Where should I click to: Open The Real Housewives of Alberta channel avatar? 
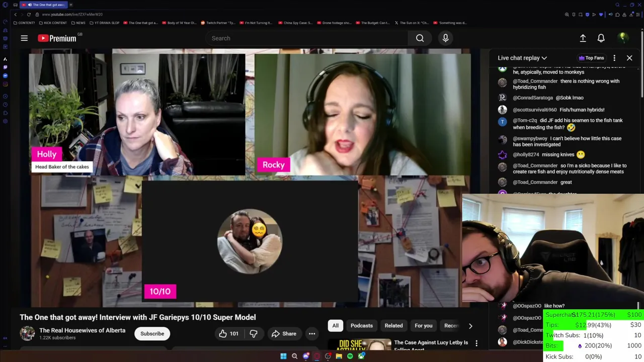coord(27,333)
